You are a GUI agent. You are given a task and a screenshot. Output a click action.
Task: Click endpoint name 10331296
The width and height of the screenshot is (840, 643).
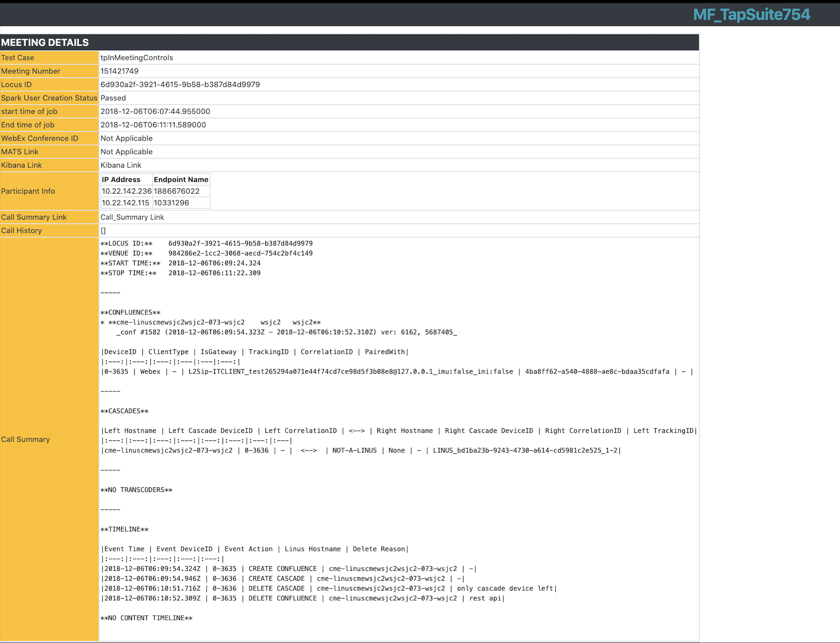pos(172,202)
